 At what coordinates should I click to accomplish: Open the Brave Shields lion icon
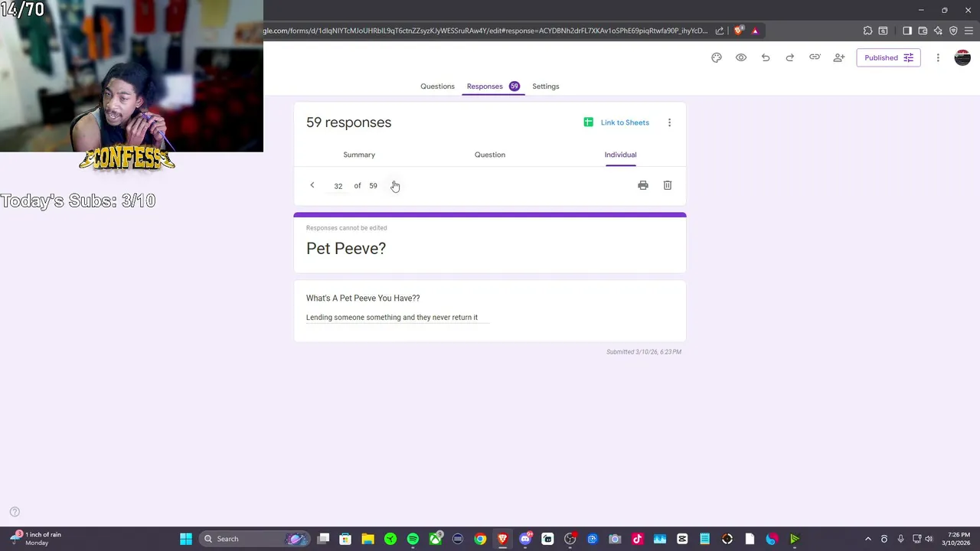click(x=738, y=31)
